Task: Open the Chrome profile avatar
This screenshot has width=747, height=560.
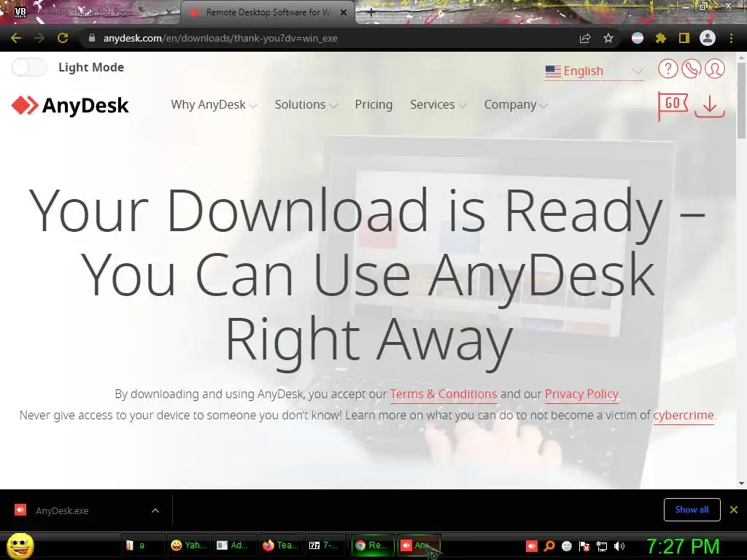Action: 708,38
